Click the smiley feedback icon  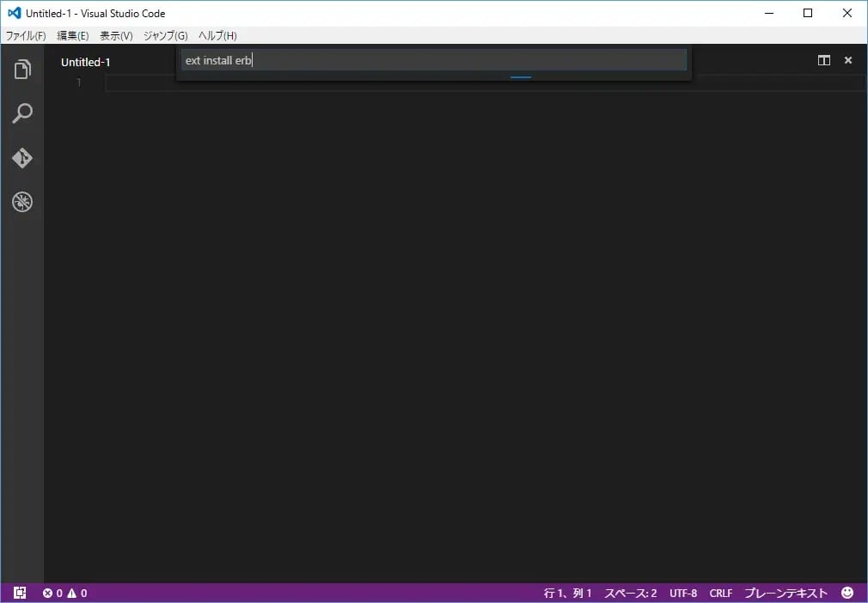coord(847,593)
